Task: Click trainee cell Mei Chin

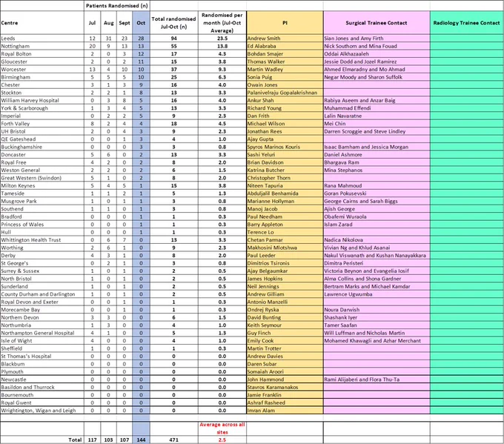Action: (377, 124)
